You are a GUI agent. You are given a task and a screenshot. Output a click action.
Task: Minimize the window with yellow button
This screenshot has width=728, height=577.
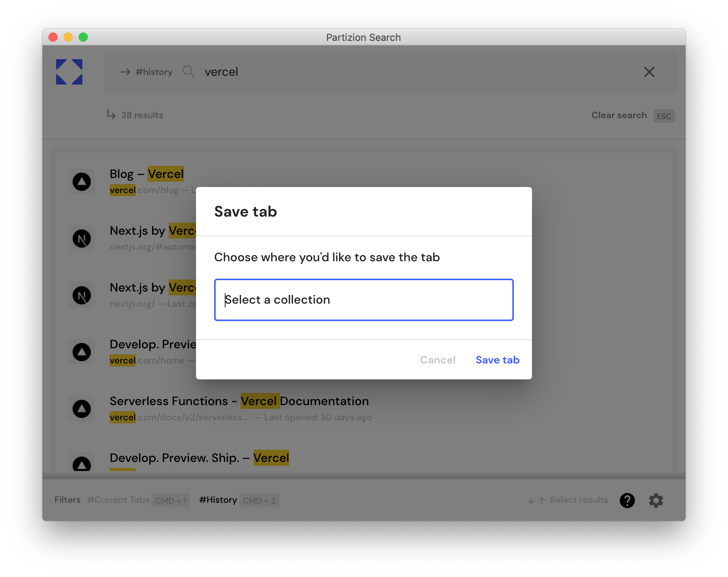pyautogui.click(x=68, y=37)
